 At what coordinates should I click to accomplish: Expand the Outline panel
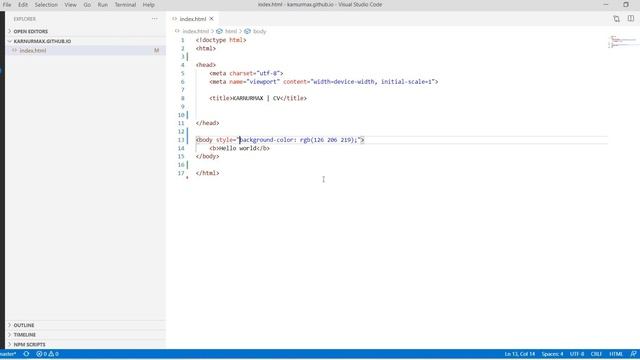pos(86,325)
